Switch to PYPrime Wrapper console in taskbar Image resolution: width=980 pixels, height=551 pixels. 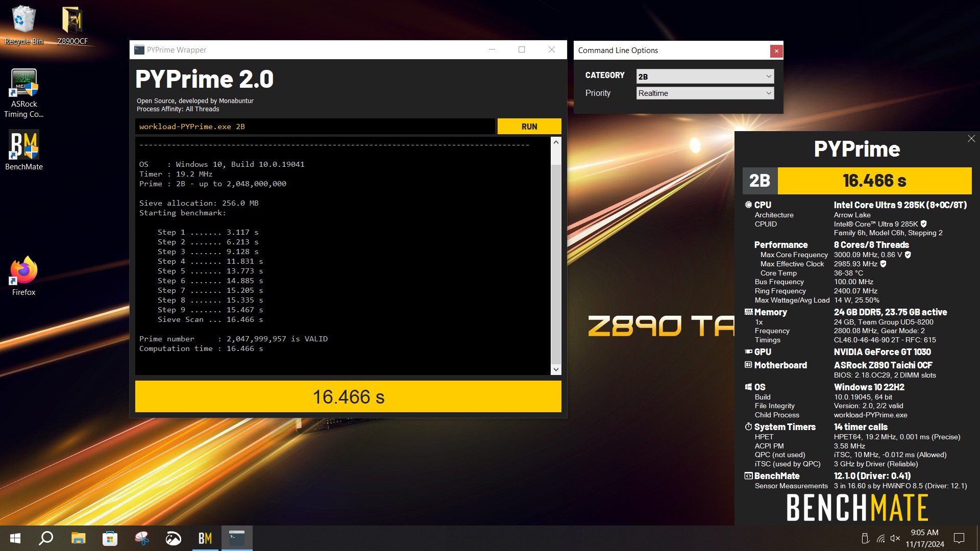pyautogui.click(x=237, y=538)
